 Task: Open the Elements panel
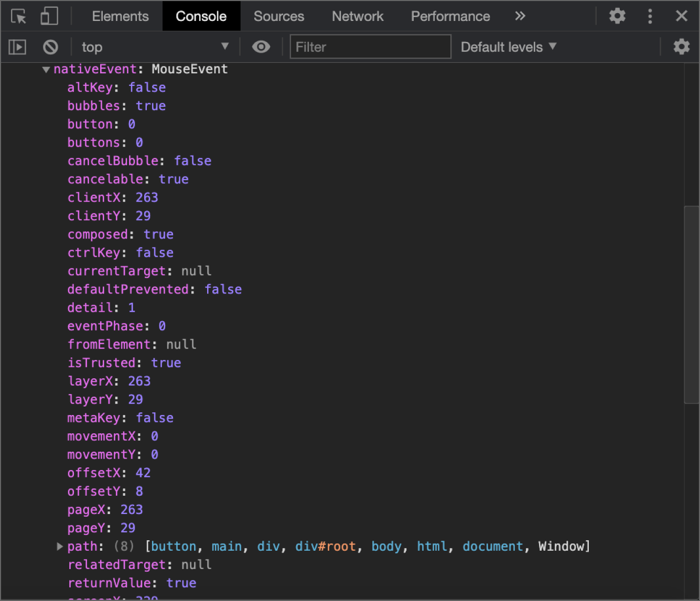120,16
